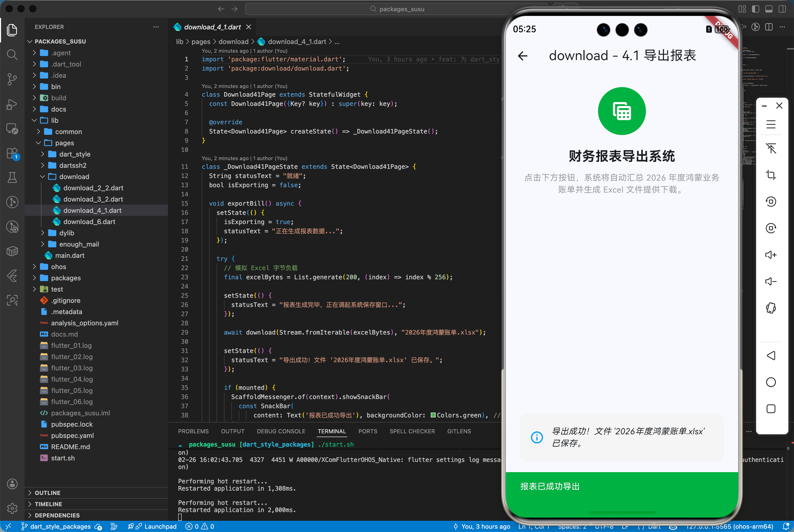Tap the back arrow in app header
This screenshot has width=794, height=532.
coord(523,56)
